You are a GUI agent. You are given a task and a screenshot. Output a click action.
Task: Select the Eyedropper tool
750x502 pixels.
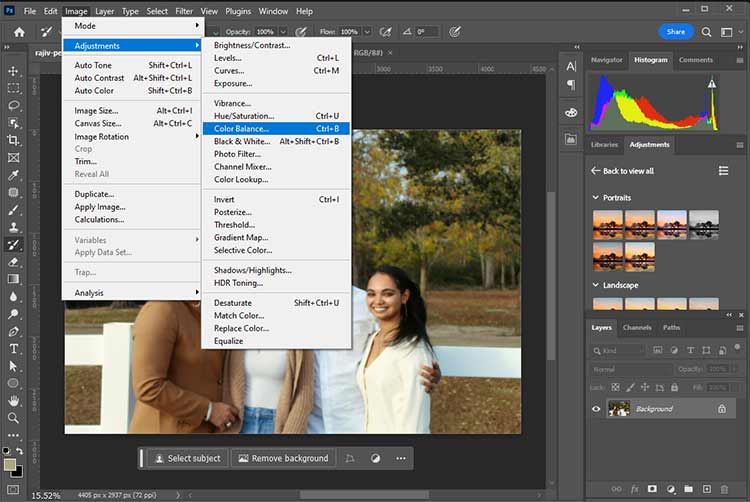[x=13, y=175]
